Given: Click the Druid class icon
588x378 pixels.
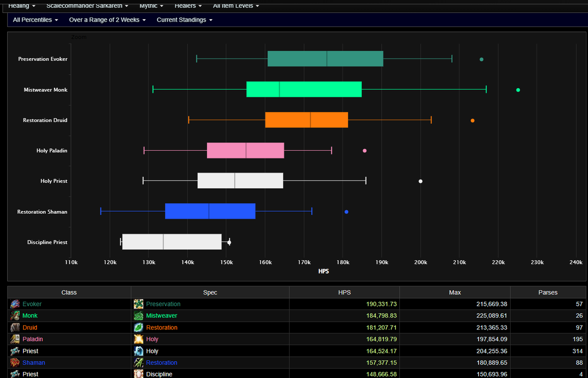Looking at the screenshot, I should coord(15,328).
